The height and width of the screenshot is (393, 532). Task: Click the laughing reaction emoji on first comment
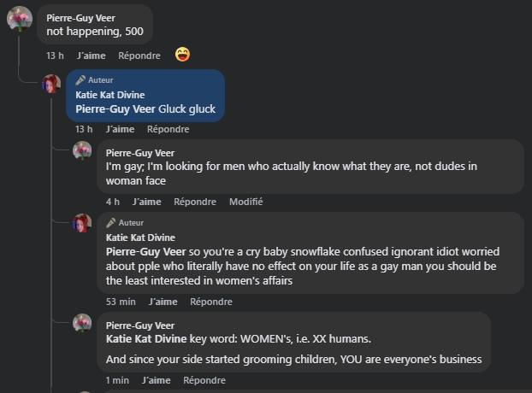pyautogui.click(x=182, y=55)
